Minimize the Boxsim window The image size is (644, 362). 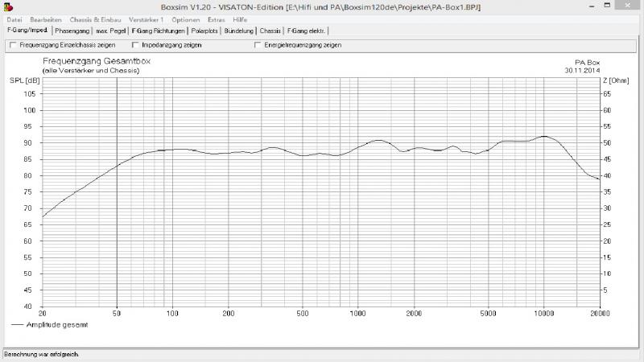(592, 6)
